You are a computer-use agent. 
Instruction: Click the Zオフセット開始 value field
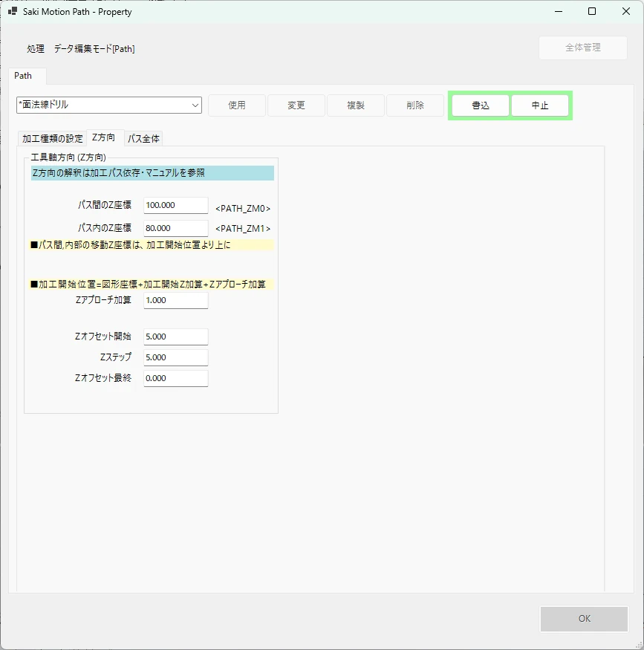tap(176, 337)
